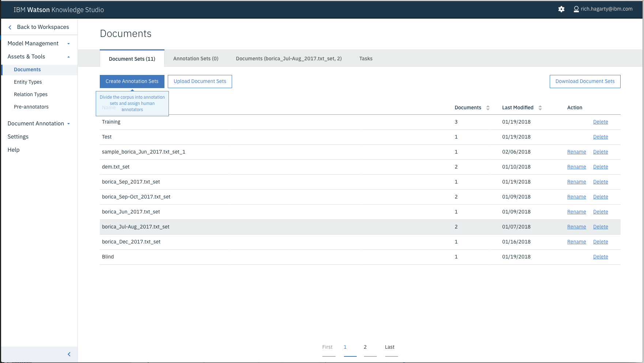Image resolution: width=644 pixels, height=363 pixels.
Task: Select pagination page 1
Action: tap(345, 347)
